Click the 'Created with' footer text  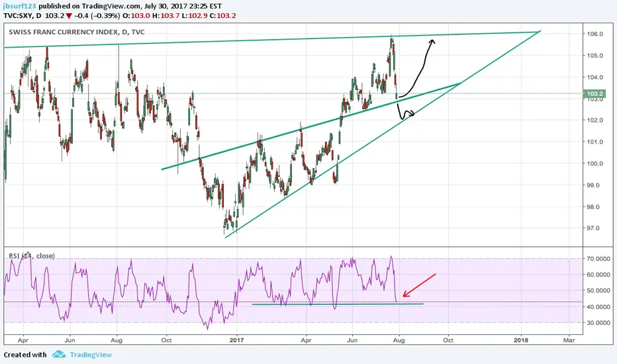(25, 355)
